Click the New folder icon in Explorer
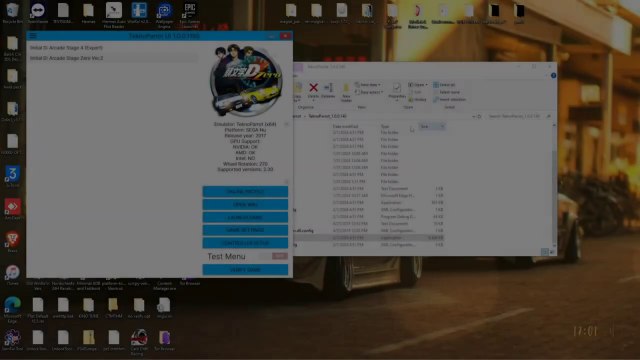640x360 pixels. pyautogui.click(x=346, y=89)
